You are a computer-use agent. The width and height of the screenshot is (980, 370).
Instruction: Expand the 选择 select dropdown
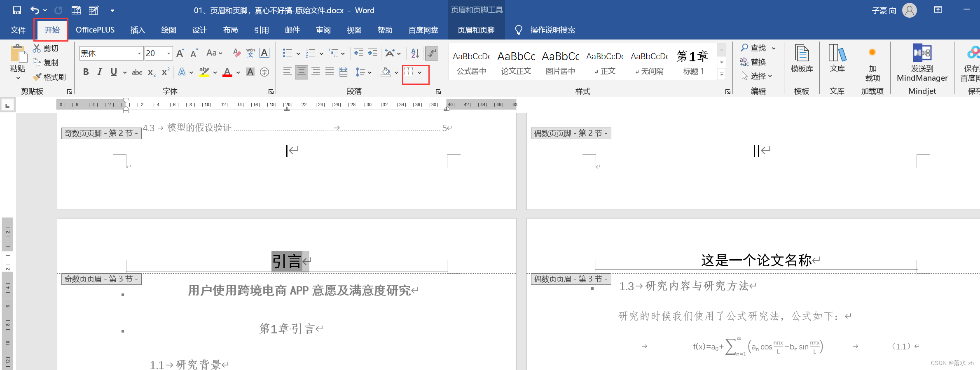click(757, 76)
